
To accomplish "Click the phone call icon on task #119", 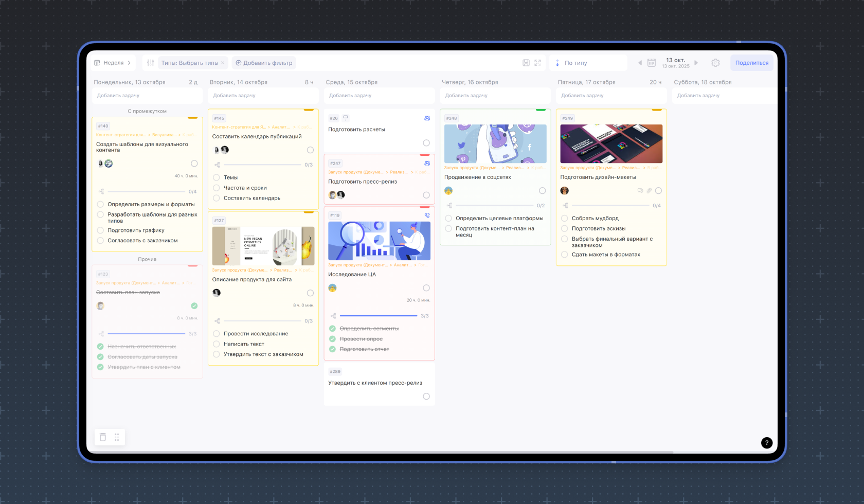I will tap(427, 215).
